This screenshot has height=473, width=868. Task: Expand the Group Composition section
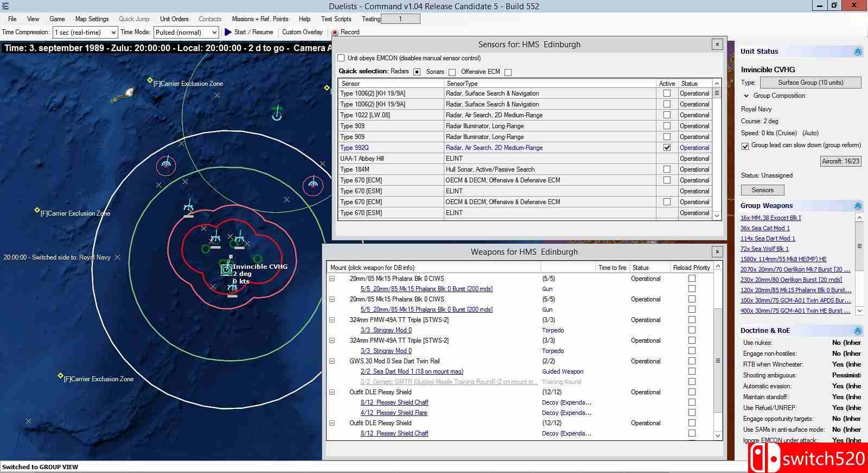[x=746, y=96]
